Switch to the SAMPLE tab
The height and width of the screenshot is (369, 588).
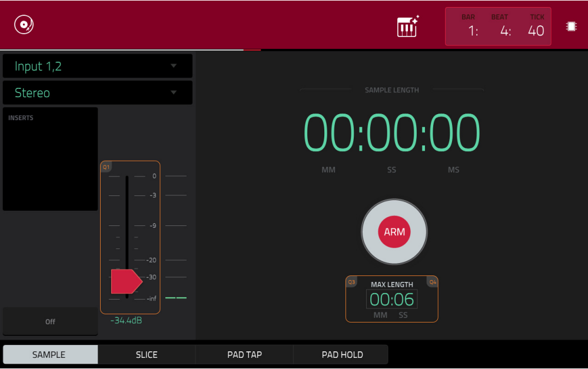click(50, 354)
